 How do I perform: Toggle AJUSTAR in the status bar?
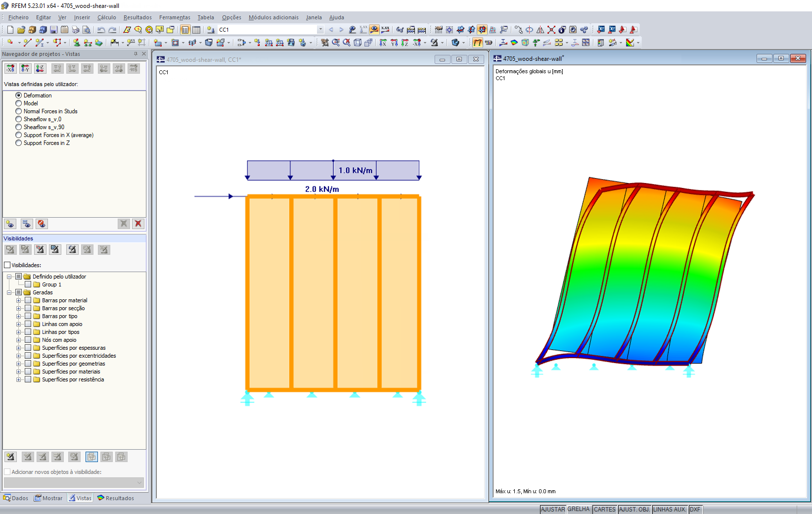pyautogui.click(x=553, y=510)
